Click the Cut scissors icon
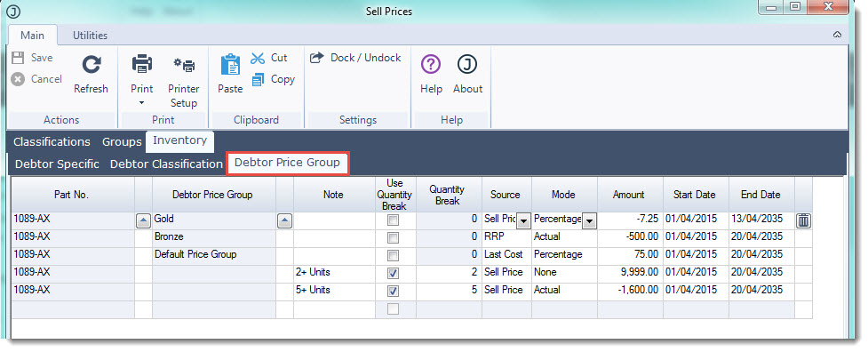Image resolution: width=868 pixels, height=352 pixels. pos(258,58)
